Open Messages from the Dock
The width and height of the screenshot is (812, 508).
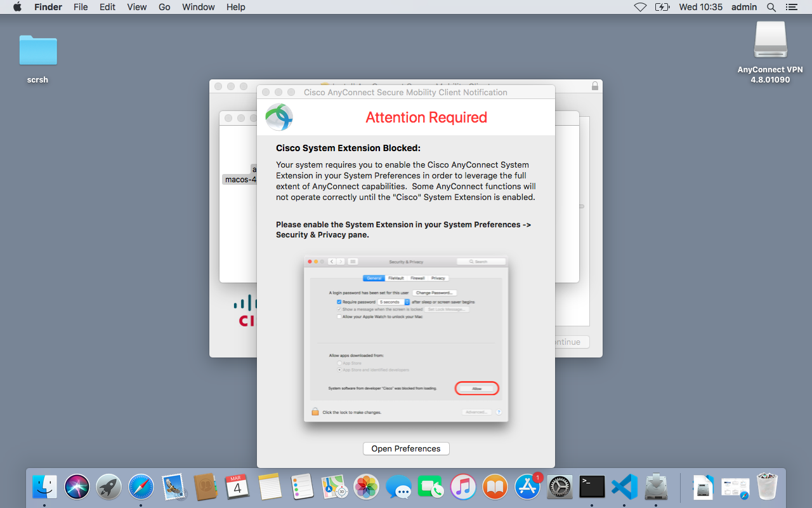[x=398, y=487]
